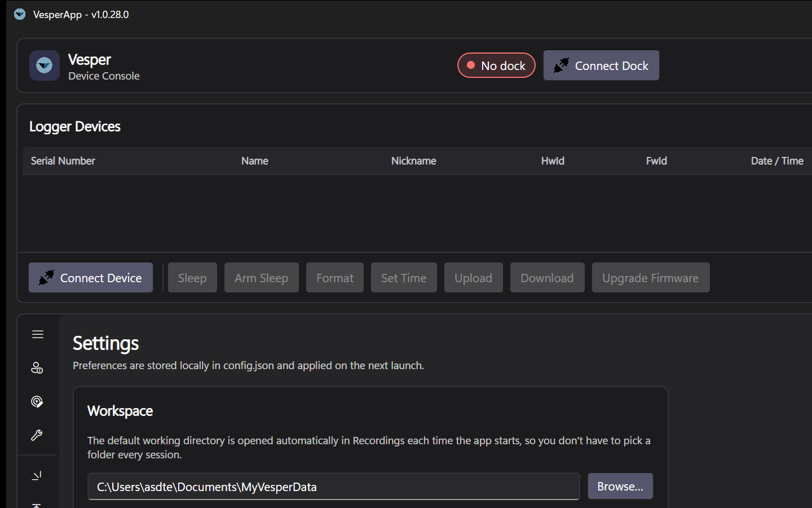This screenshot has width=812, height=508.
Task: Click the VesperApp icon in the title bar
Action: pyautogui.click(x=20, y=14)
